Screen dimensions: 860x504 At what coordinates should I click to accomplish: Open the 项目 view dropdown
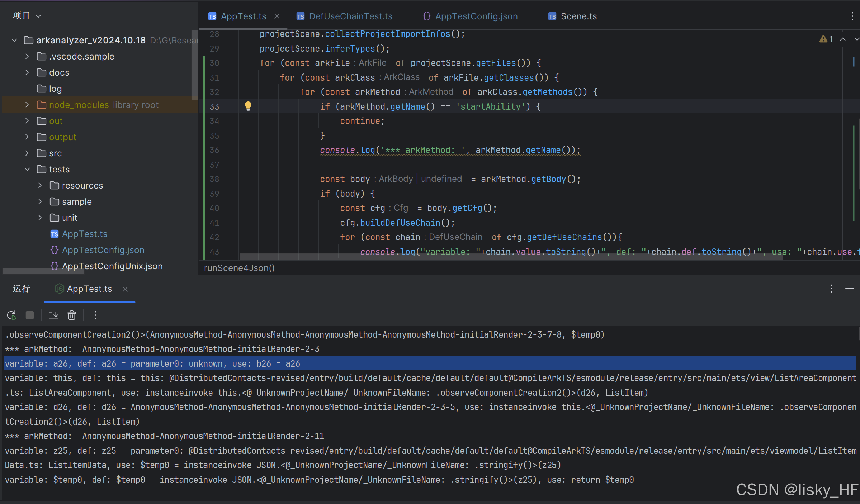[x=27, y=16]
